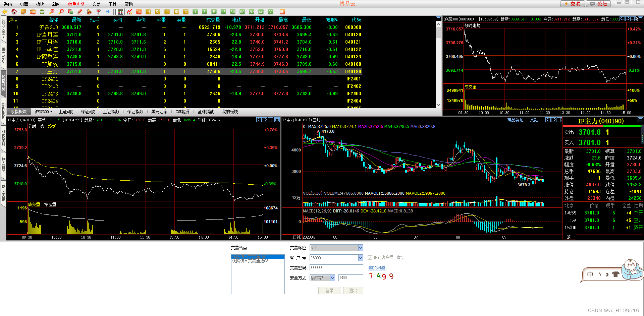
Task: Open the 商品叠加 link in K-line panel
Action: (515, 120)
